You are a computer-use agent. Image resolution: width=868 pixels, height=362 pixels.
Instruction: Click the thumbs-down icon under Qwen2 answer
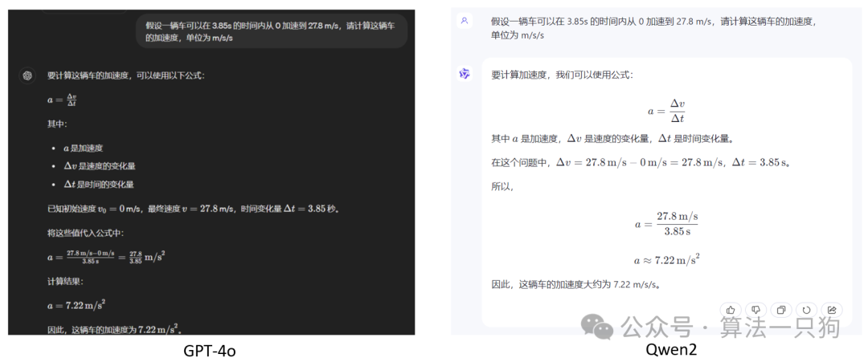pyautogui.click(x=755, y=310)
